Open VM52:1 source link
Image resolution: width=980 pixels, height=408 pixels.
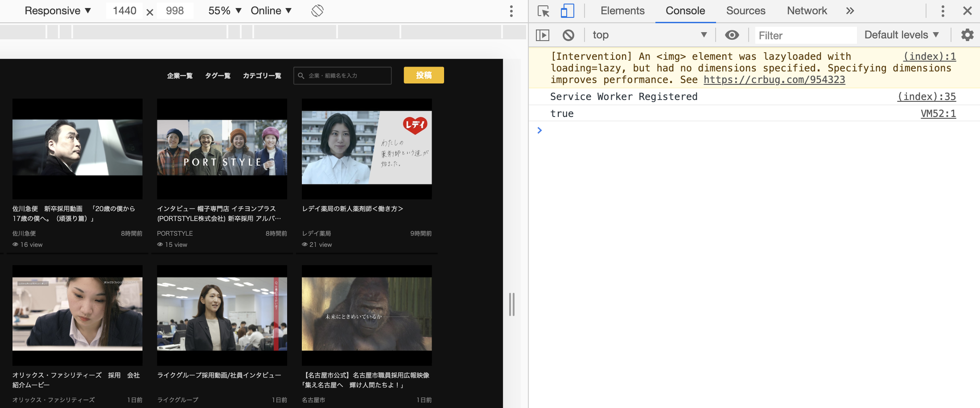938,113
